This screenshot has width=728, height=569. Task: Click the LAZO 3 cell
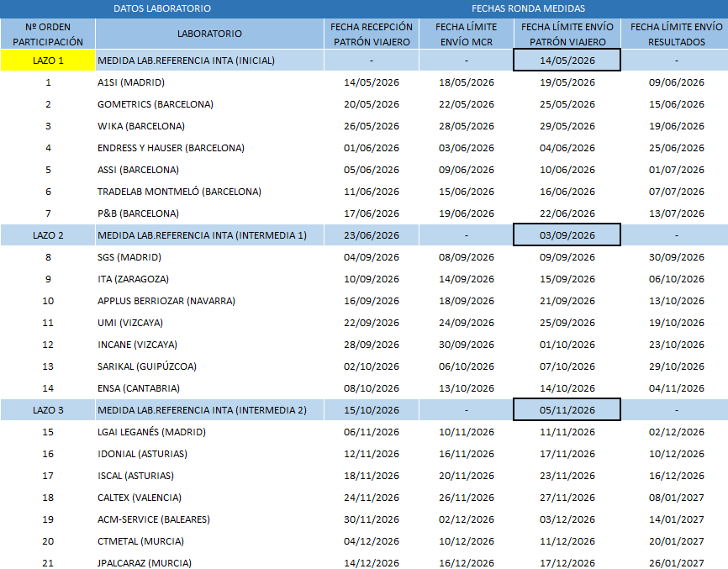point(48,410)
